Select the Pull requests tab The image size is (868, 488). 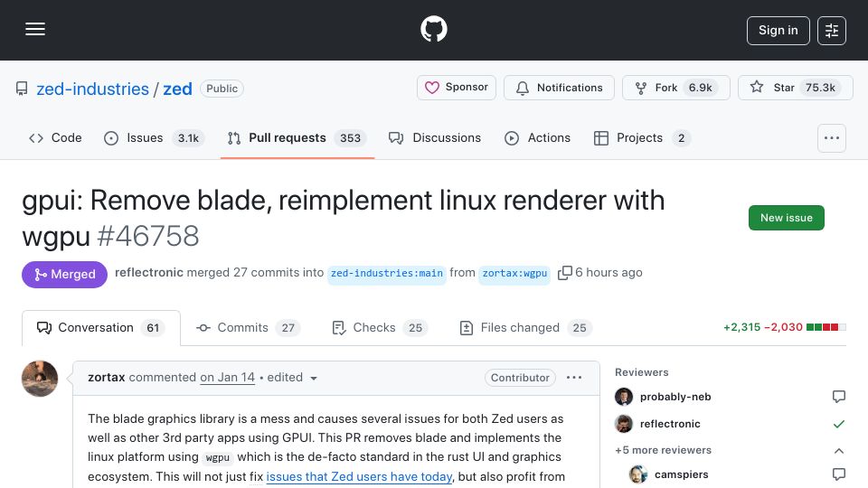pyautogui.click(x=297, y=137)
